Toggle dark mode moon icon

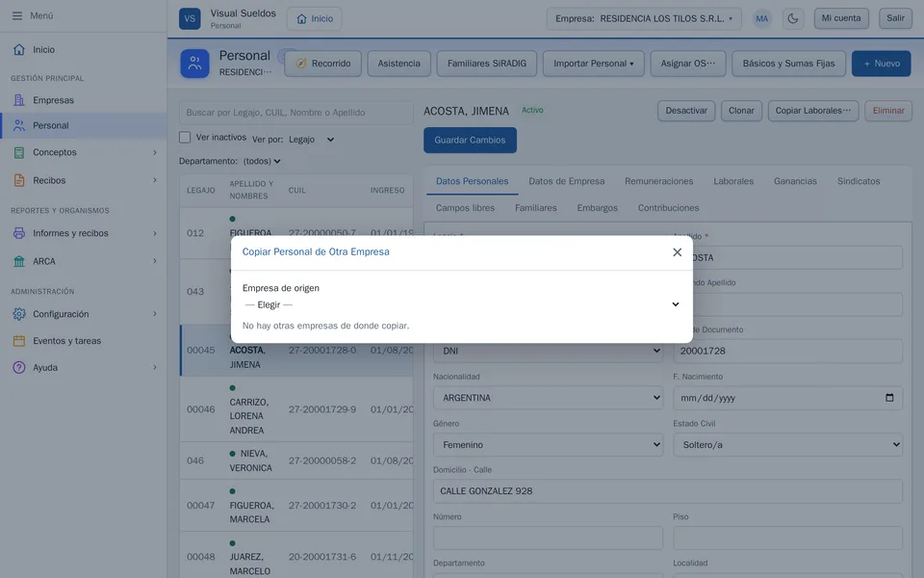pyautogui.click(x=793, y=18)
